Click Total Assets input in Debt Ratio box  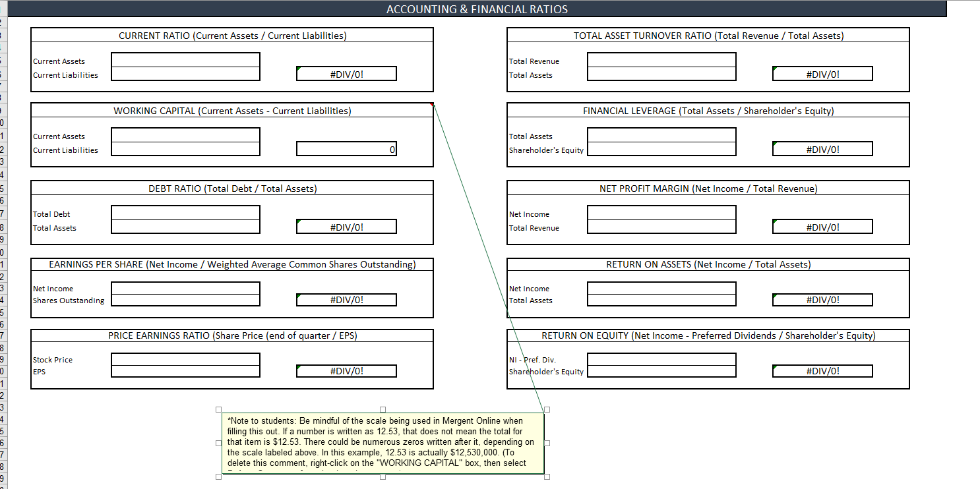185,227
